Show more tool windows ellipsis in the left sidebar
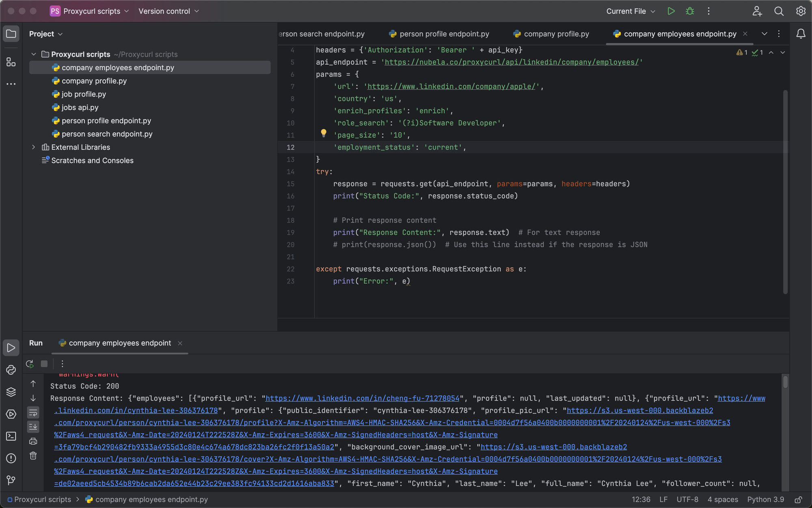 (x=11, y=84)
